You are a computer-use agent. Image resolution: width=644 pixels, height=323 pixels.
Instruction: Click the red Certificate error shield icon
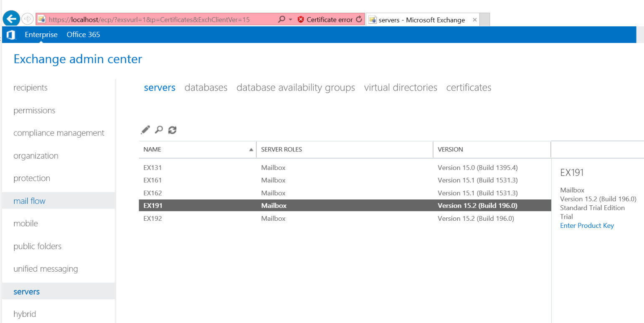[x=301, y=19]
